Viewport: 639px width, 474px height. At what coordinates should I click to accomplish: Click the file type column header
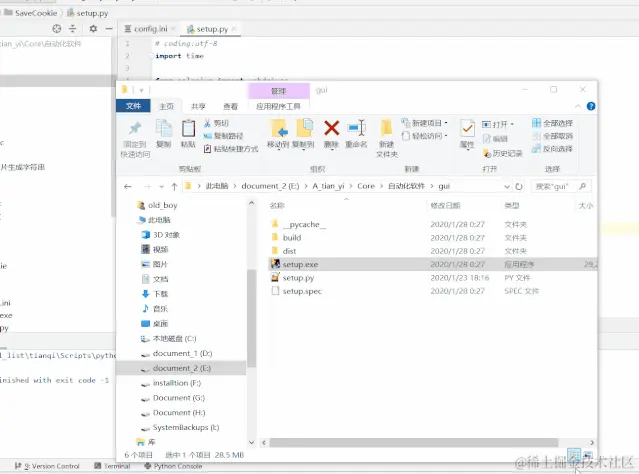point(512,205)
